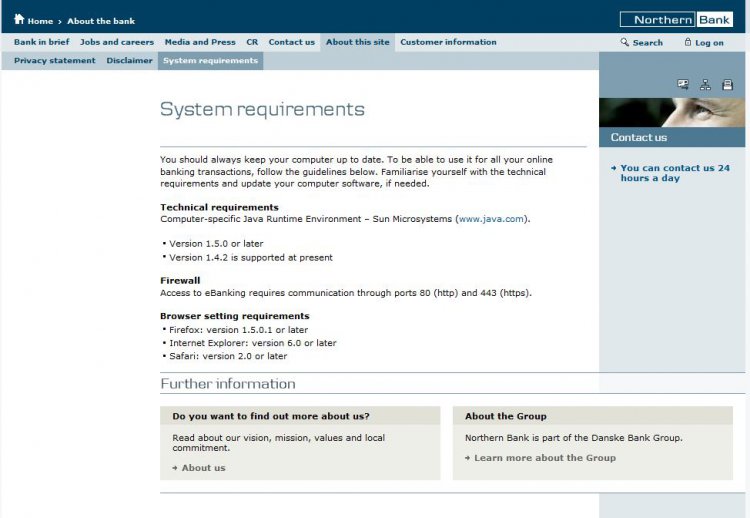
Task: Select Media and Press menu item
Action: pos(200,42)
